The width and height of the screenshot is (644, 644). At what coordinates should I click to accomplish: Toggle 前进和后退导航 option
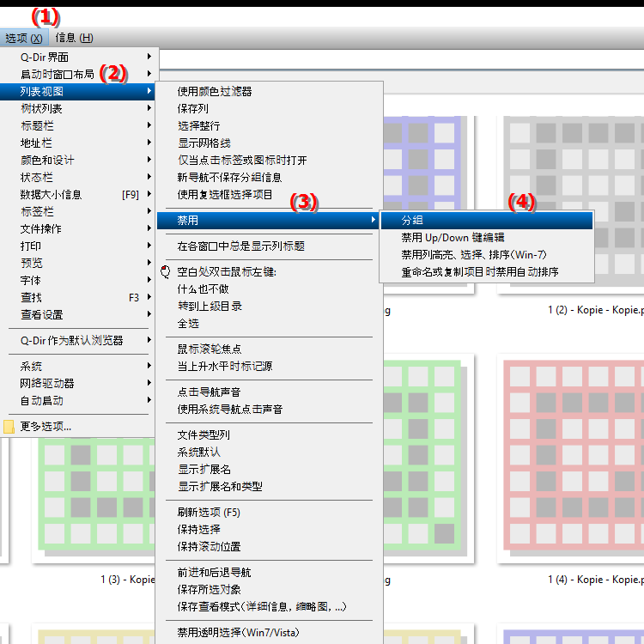[x=269, y=572]
